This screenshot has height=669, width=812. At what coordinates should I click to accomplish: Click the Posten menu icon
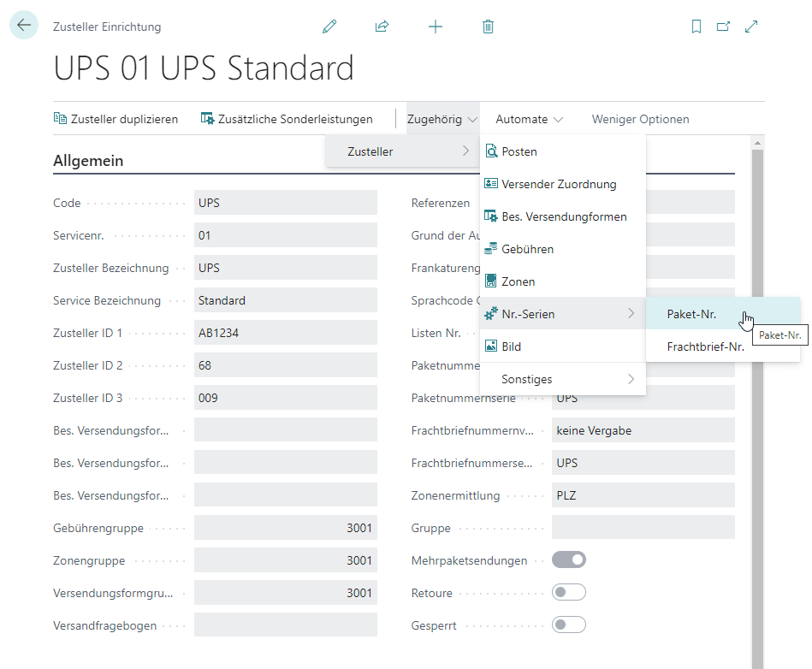pos(491,151)
